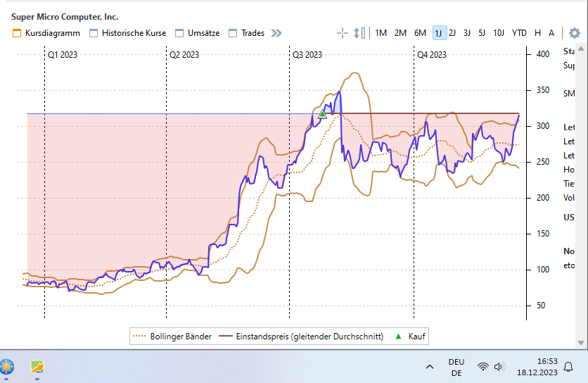This screenshot has width=588, height=383.
Task: Click the Einstandspreis legend entry
Action: click(301, 337)
